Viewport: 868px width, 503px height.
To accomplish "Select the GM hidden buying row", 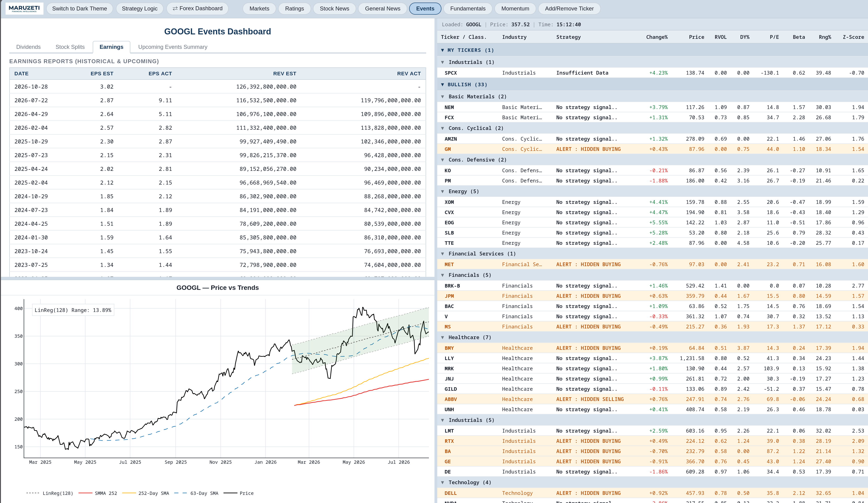I will coord(652,149).
